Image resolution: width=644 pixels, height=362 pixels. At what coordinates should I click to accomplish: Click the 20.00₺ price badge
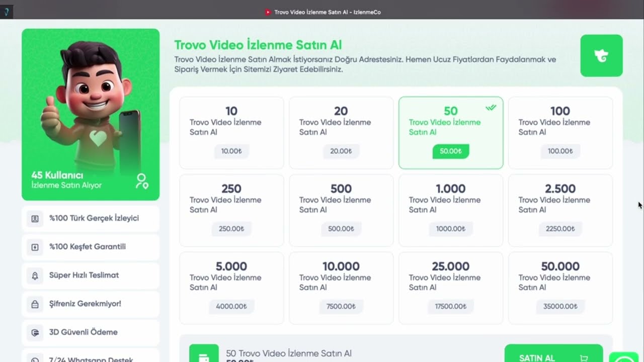pos(341,151)
